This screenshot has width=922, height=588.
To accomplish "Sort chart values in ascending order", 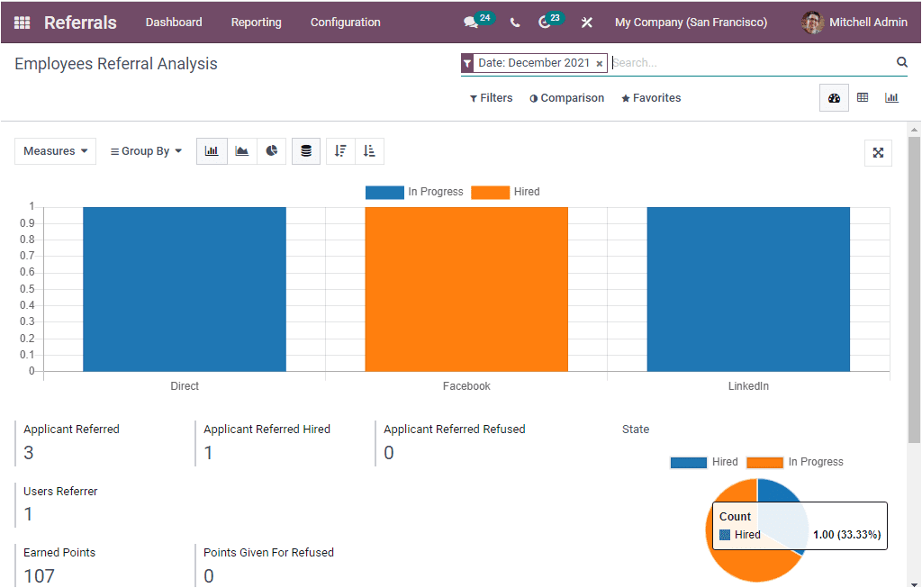I will pos(369,150).
